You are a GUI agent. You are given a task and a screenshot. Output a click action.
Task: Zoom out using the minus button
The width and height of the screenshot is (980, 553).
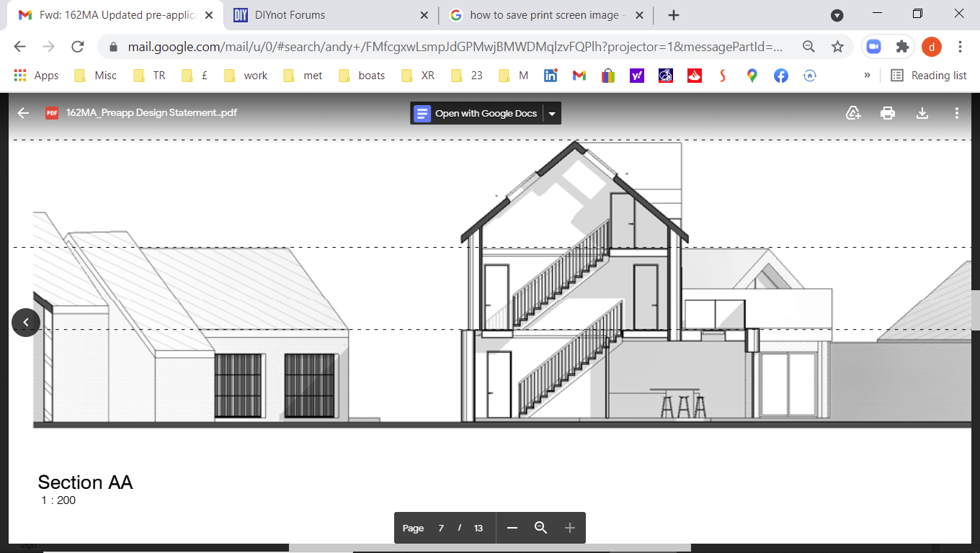pyautogui.click(x=512, y=528)
